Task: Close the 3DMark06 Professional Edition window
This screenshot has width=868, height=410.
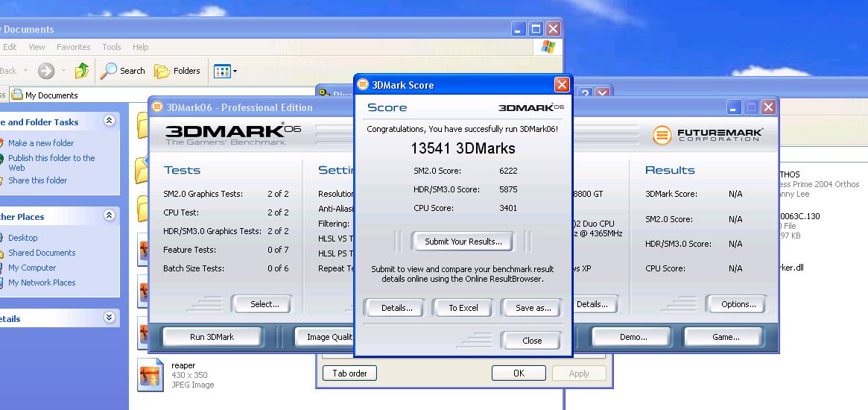Action: pos(768,107)
